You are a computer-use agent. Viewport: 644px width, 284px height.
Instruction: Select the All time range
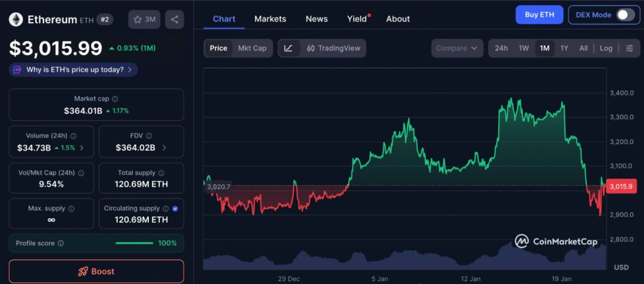(584, 48)
